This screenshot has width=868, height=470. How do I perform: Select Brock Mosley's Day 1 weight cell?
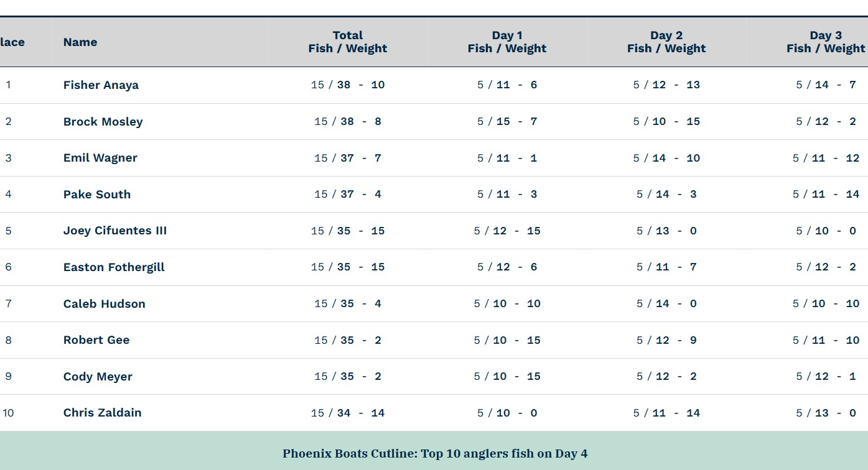507,122
